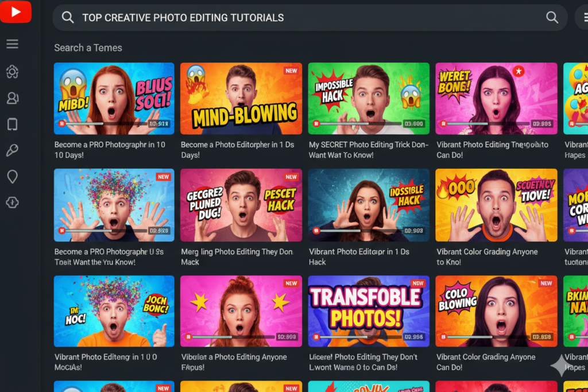Click the NEW badge on MIND-BLOWING thumbnail
The width and height of the screenshot is (588, 392).
coord(291,70)
